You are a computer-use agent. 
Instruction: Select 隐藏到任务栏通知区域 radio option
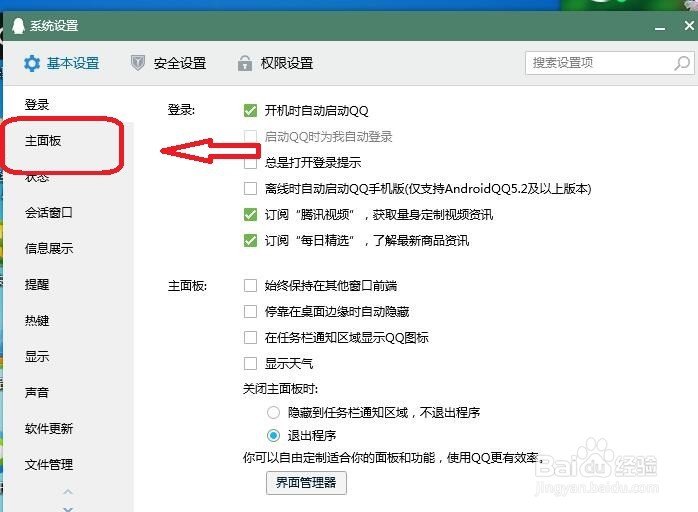273,413
